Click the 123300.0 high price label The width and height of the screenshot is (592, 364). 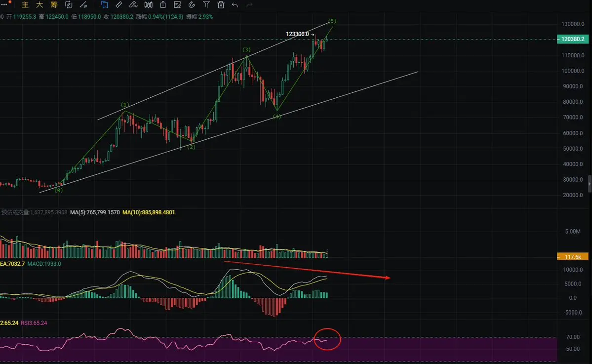(298, 34)
